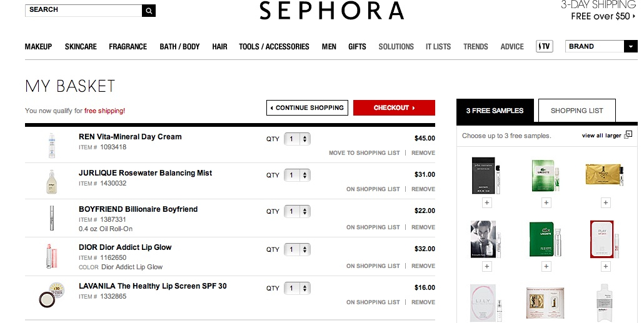Click the view all larger icon
The image size is (644, 323).
click(x=628, y=135)
